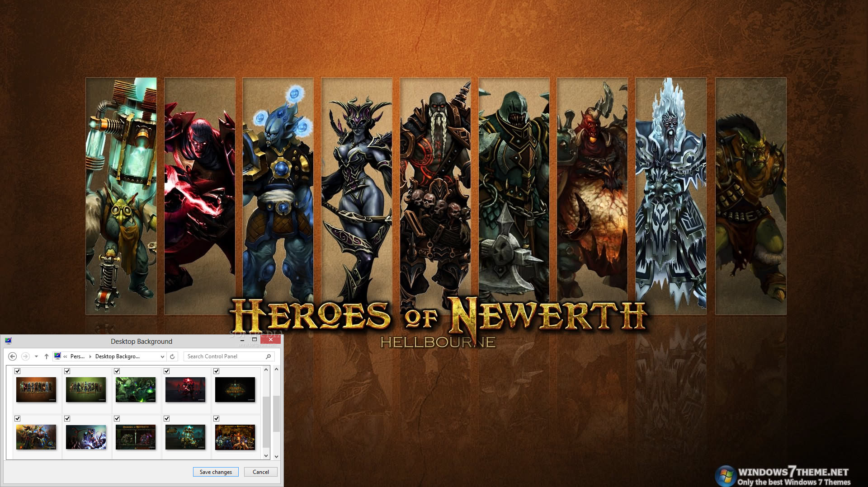Uncheck the sword divided wallpaper checkbox
This screenshot has height=487, width=868.
[x=117, y=418]
